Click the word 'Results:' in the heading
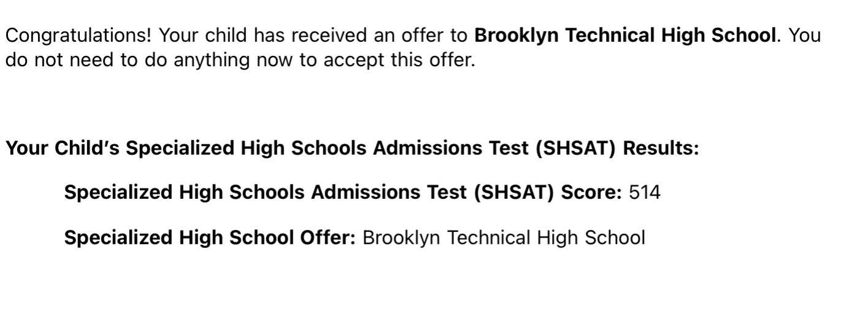 tap(661, 149)
